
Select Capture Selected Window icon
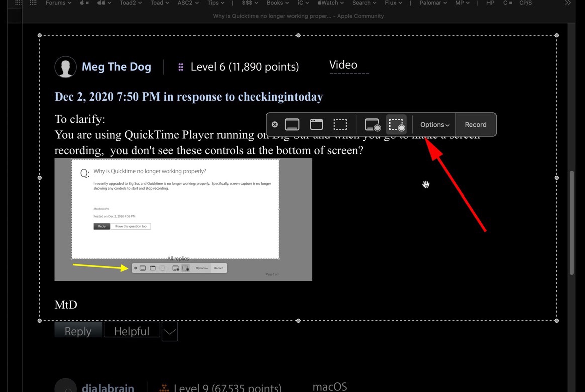coord(317,124)
